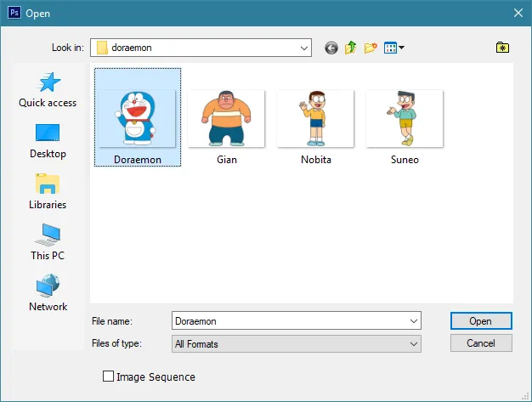Image resolution: width=532 pixels, height=402 pixels.
Task: Open Quick access location
Action: point(48,90)
